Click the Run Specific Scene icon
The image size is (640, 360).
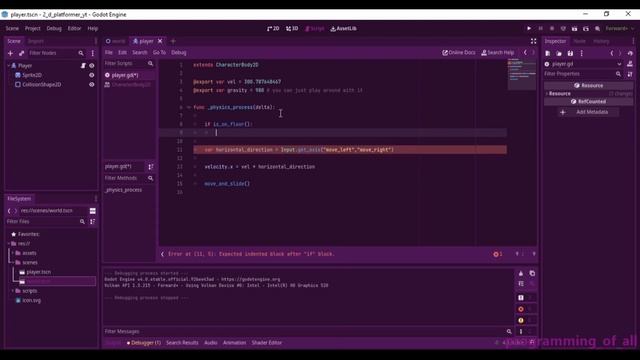tap(586, 29)
